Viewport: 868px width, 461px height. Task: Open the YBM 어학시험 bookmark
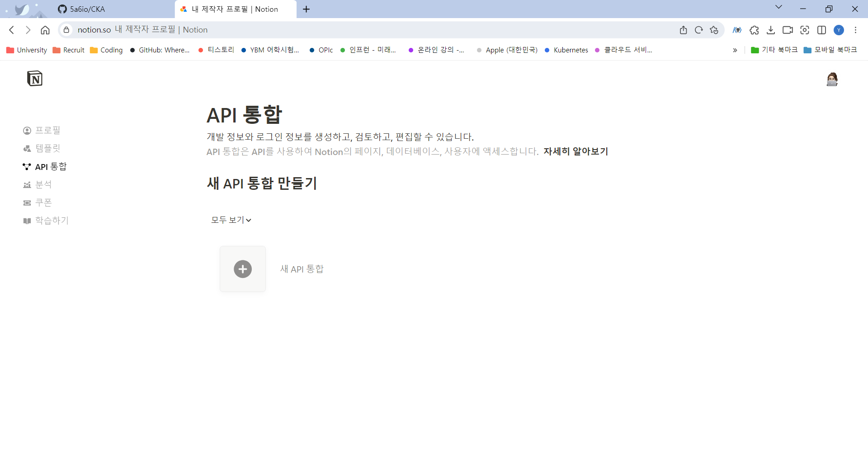point(270,50)
